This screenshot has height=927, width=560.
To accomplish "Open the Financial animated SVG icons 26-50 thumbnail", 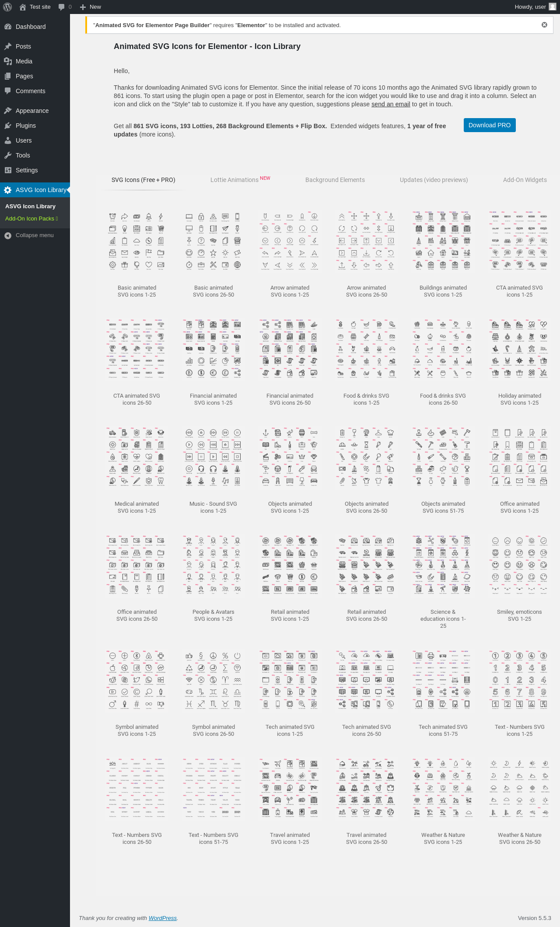I will [x=290, y=349].
